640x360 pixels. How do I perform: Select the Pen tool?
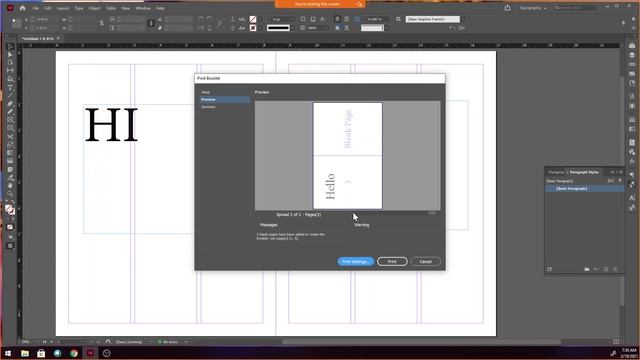(10, 104)
